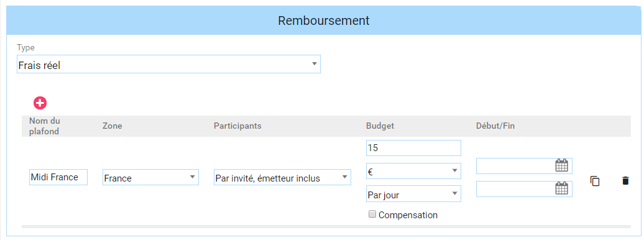The image size is (644, 240).
Task: Open the Participants dropdown 'Par invité, émetteur inclus'
Action: pyautogui.click(x=283, y=177)
